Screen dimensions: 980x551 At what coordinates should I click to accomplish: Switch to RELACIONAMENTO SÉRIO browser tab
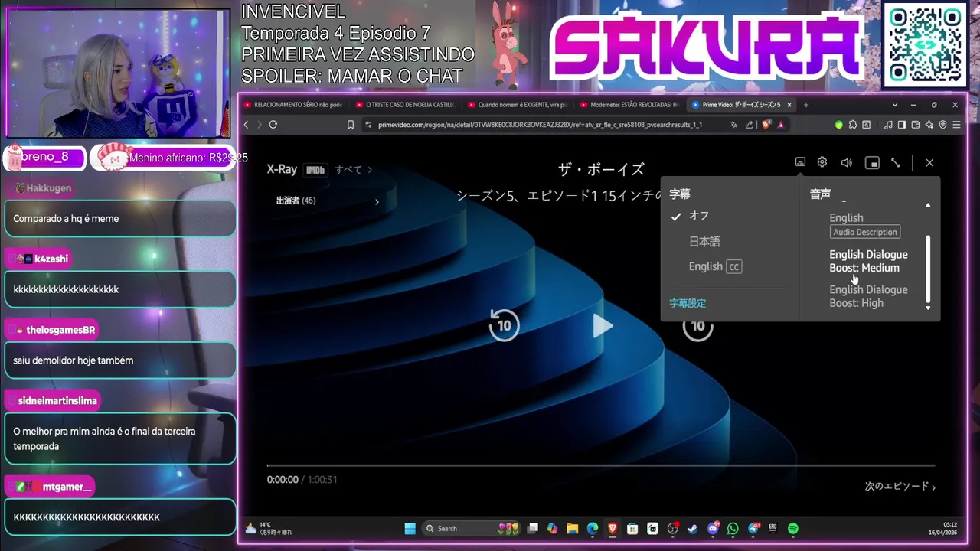[x=292, y=105]
